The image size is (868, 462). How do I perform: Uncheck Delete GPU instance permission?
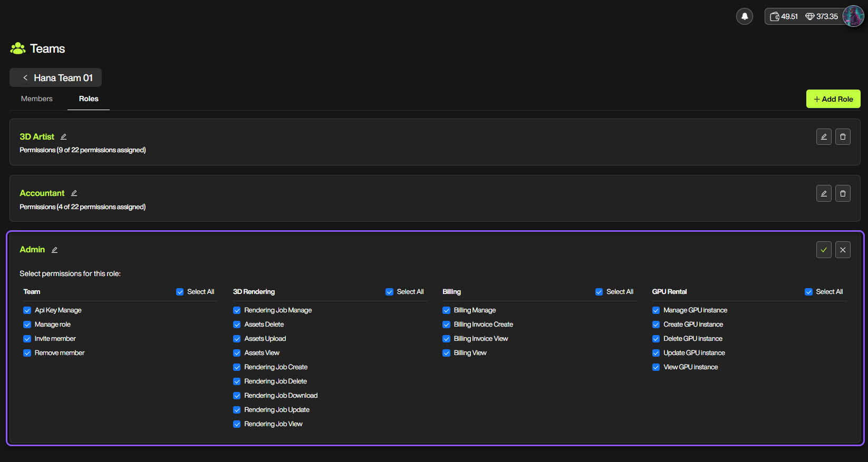pos(656,339)
